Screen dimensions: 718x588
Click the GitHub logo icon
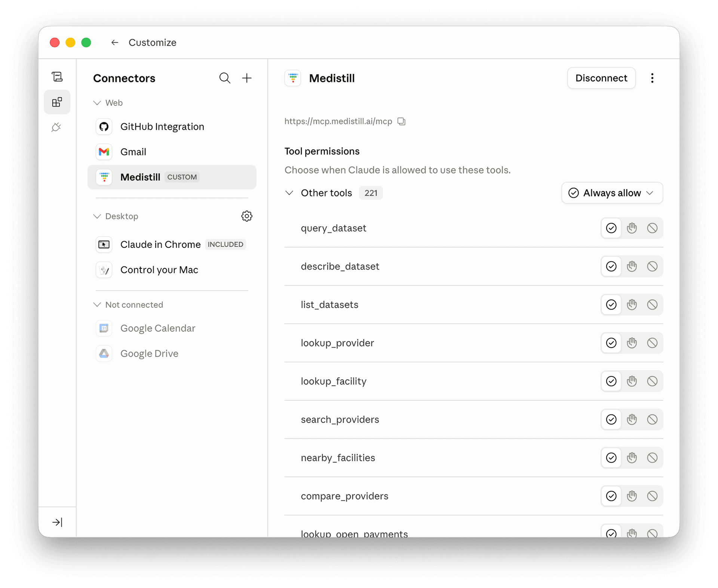click(104, 127)
